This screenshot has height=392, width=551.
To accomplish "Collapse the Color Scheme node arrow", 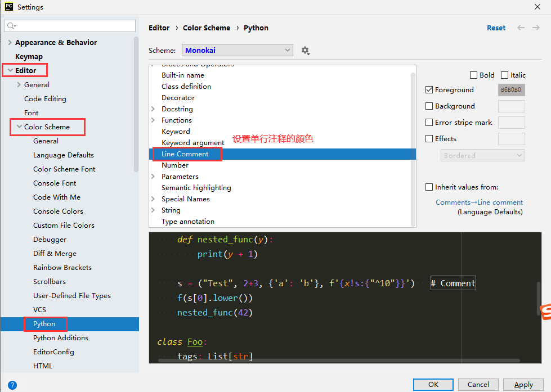I will tap(19, 127).
